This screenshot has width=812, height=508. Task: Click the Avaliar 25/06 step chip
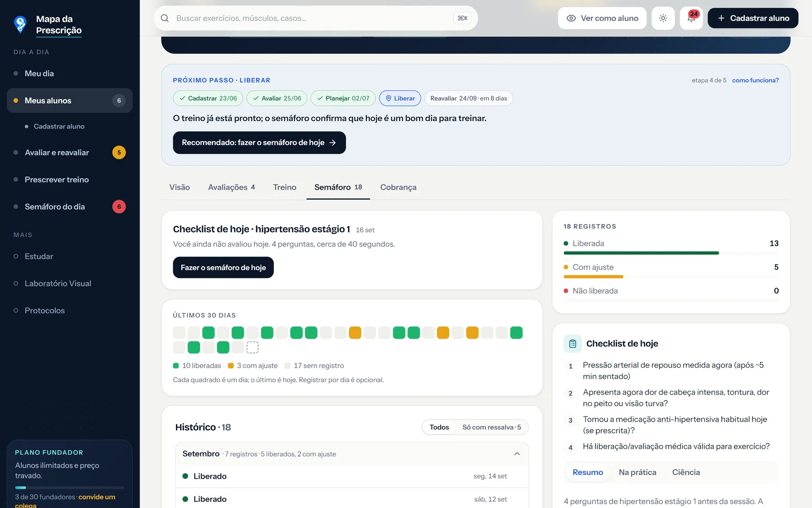click(277, 98)
